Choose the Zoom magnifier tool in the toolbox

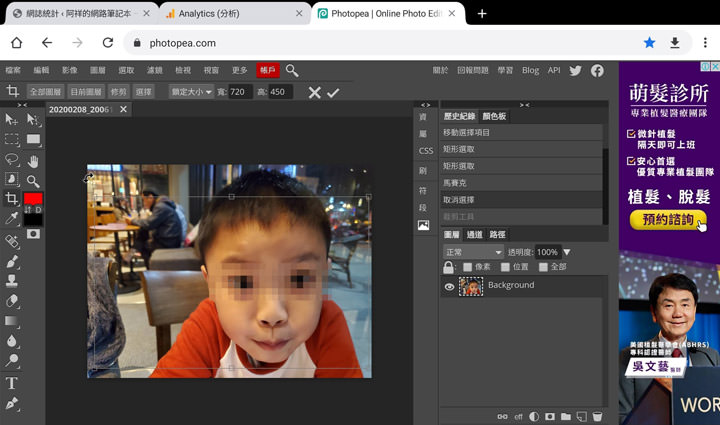[34, 181]
